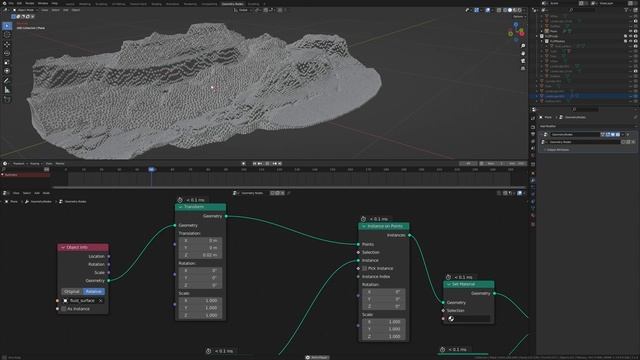
Task: Expand the Output Attributes panel
Action: click(557, 150)
